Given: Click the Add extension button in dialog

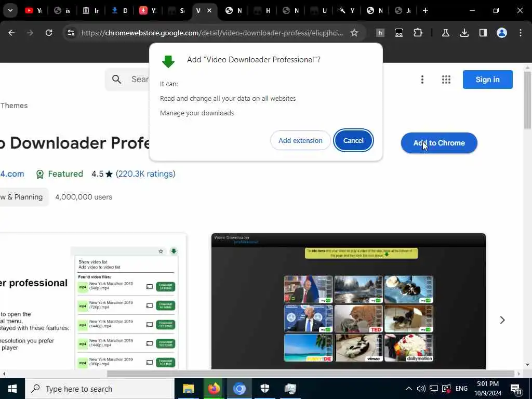Looking at the screenshot, I should (300, 140).
